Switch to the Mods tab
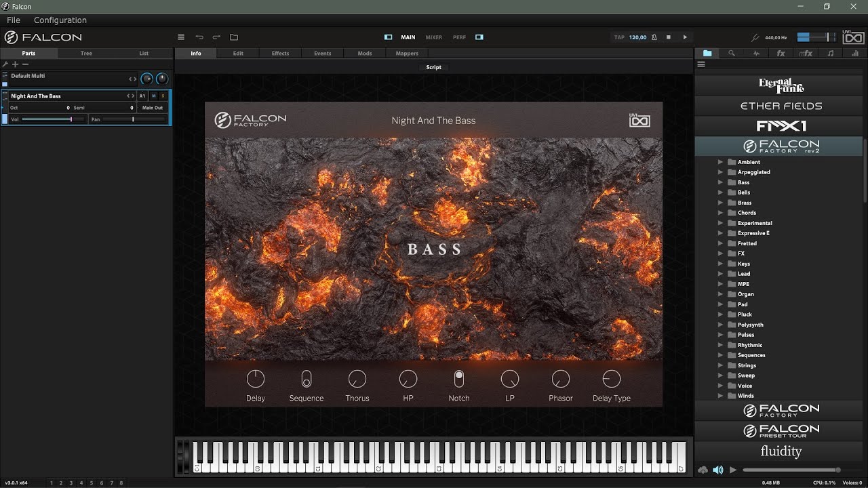This screenshot has height=488, width=868. [365, 53]
